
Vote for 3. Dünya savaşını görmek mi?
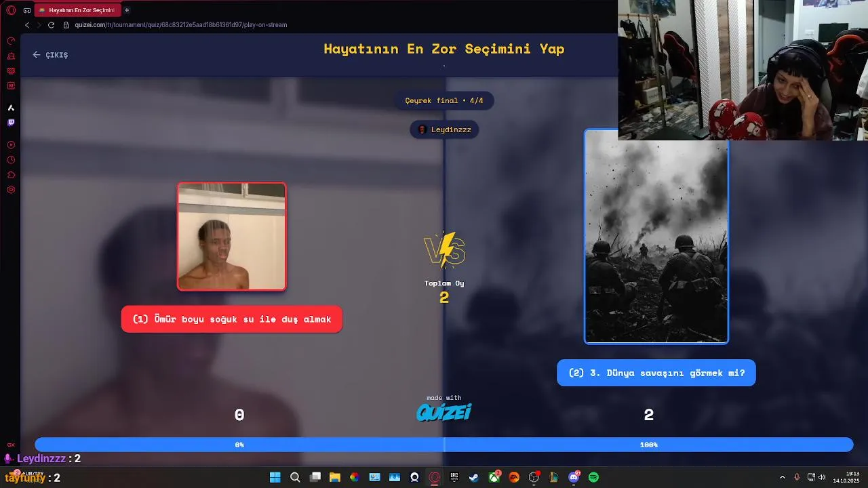click(656, 373)
